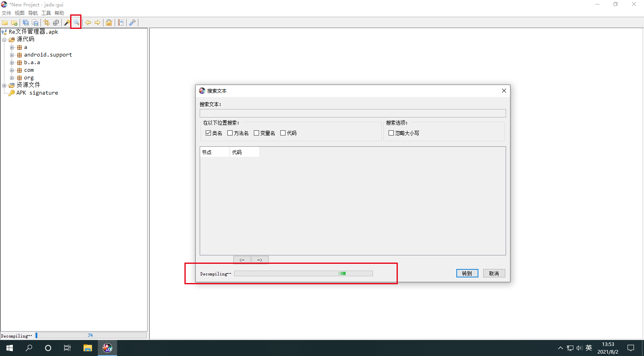Check the 方法名 checkbox
644x356 pixels.
pos(230,133)
